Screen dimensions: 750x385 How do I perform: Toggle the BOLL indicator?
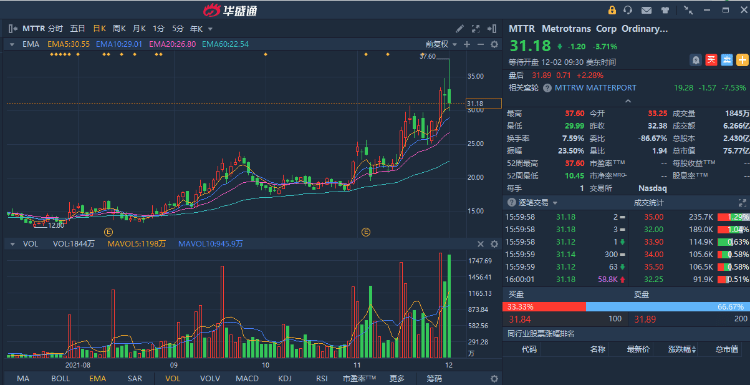coord(60,379)
